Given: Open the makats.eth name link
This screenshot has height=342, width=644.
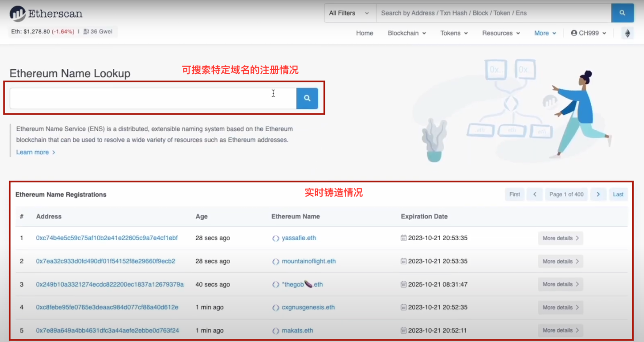Looking at the screenshot, I should pos(297,331).
